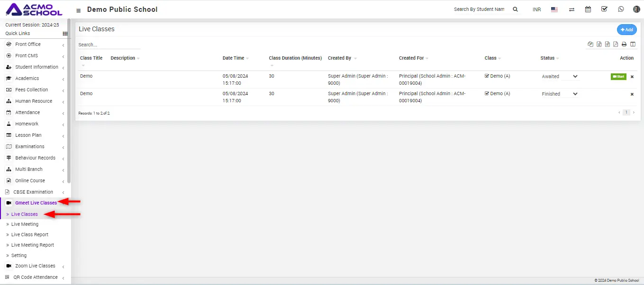Select Live Class Report in the sidebar

pos(29,235)
